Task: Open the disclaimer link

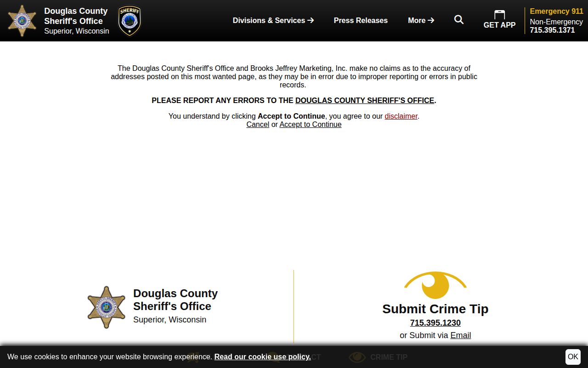Action: click(401, 116)
